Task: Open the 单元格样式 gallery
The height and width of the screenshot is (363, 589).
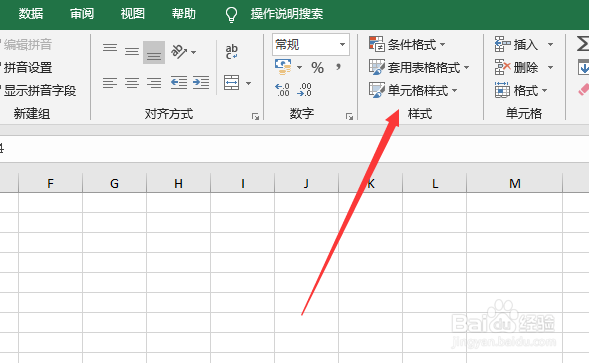Action: tap(413, 91)
